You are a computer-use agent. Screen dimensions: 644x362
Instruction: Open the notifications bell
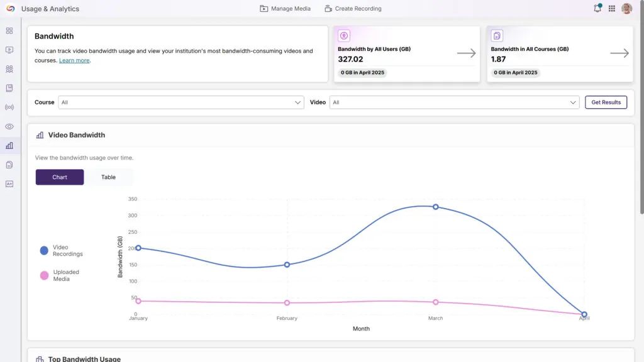coord(597,9)
